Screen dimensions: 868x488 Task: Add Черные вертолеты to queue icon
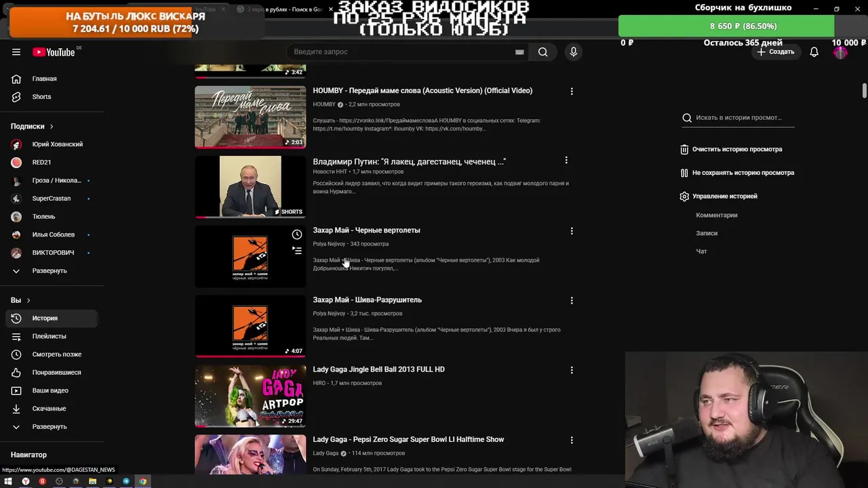[x=297, y=251]
